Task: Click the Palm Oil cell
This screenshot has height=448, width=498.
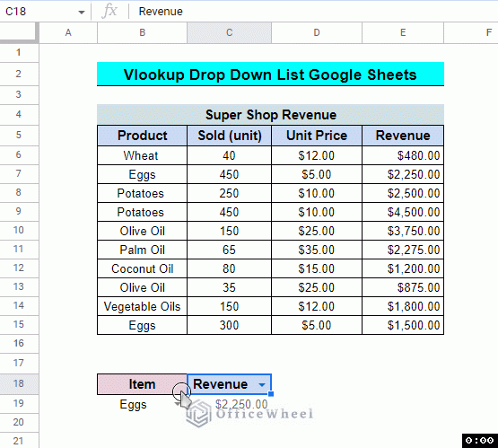Action: 142,250
